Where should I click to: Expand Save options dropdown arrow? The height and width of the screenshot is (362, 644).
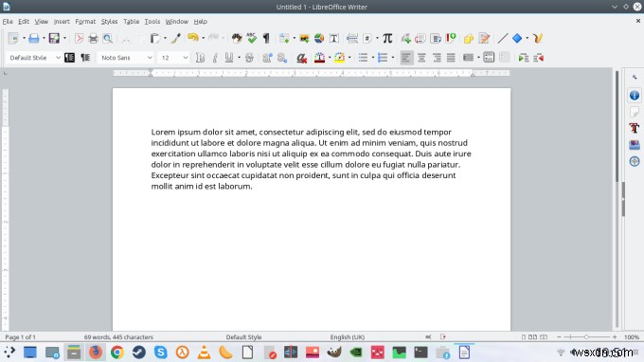coord(64,38)
